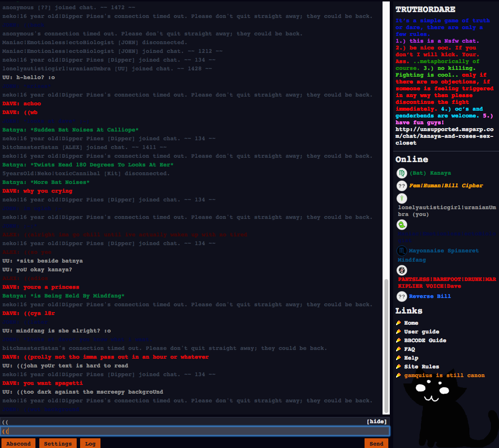Viewport: 499px width, 448px height.
Task: Click 'DAVE: ((prolly not tho imma pass out' message
Action: pos(106,357)
